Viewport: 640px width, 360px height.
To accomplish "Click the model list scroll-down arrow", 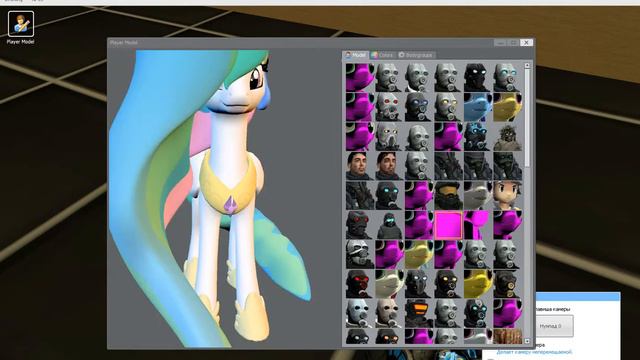I will click(x=527, y=341).
